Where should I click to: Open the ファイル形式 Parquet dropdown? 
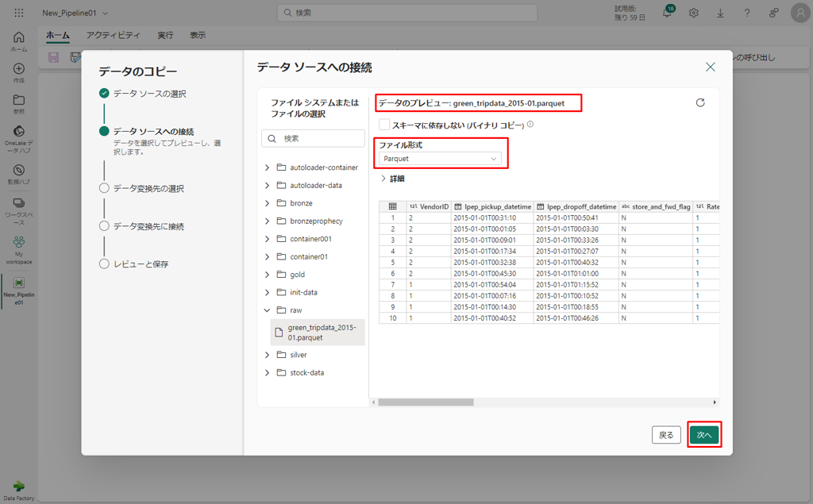[440, 159]
